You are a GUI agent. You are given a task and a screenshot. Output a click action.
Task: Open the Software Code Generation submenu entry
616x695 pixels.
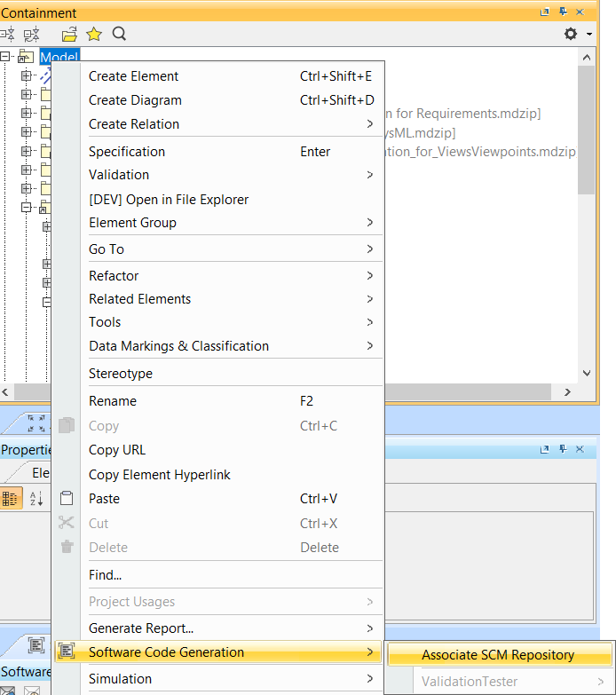point(218,652)
